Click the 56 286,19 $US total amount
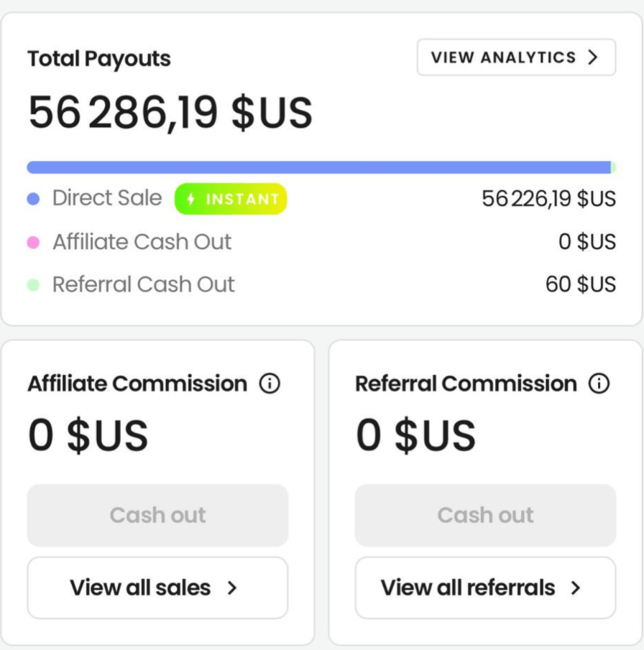The height and width of the screenshot is (650, 644). [170, 113]
